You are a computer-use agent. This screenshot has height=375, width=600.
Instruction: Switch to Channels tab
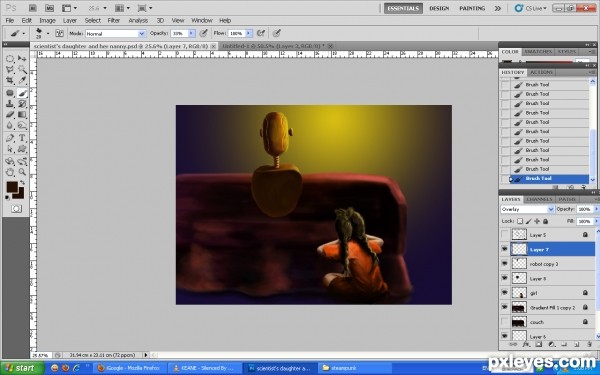[x=539, y=199]
